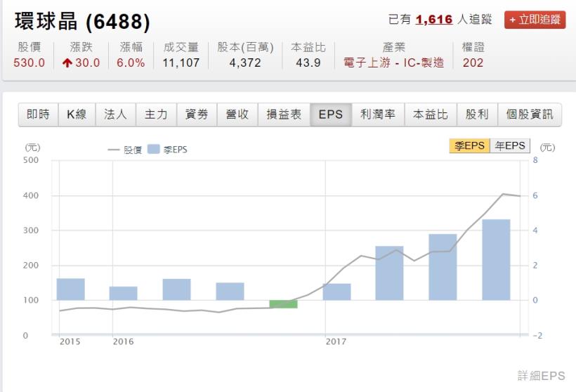Click the 2016 x-axis label
Image resolution: width=576 pixels, height=392 pixels.
click(123, 341)
